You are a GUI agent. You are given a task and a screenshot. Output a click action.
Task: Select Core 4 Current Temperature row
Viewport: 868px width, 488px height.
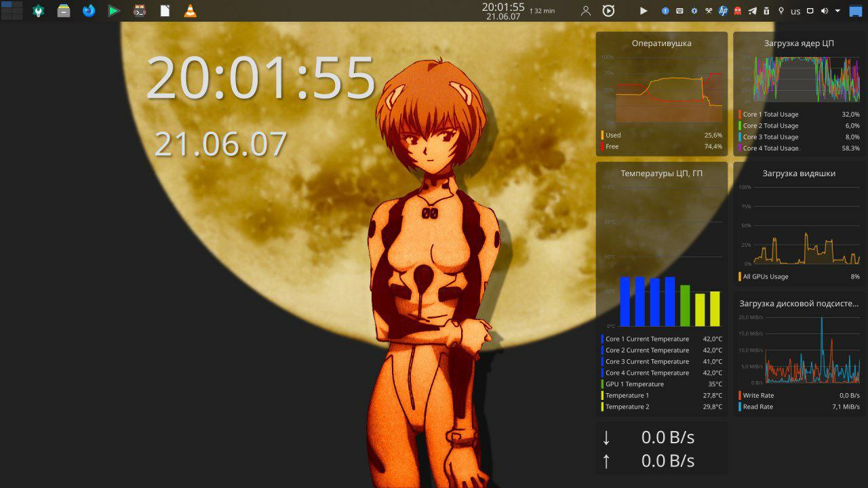[x=662, y=373]
